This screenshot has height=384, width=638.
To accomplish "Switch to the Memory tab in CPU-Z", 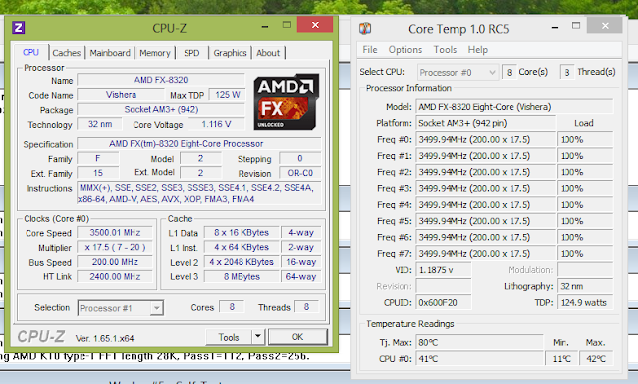I will 155,53.
